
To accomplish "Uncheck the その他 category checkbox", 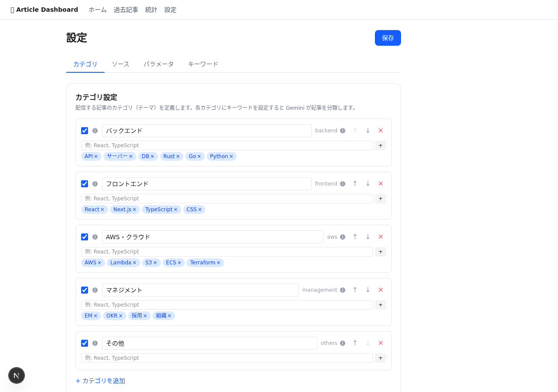I will click(85, 343).
